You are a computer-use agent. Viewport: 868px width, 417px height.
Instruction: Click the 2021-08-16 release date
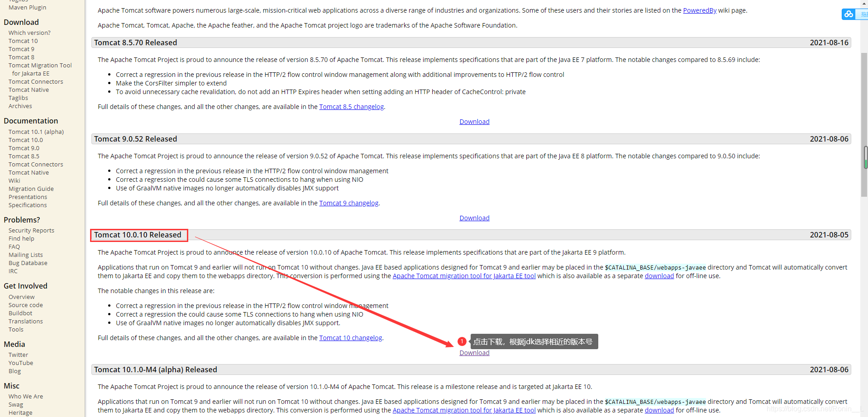click(829, 43)
